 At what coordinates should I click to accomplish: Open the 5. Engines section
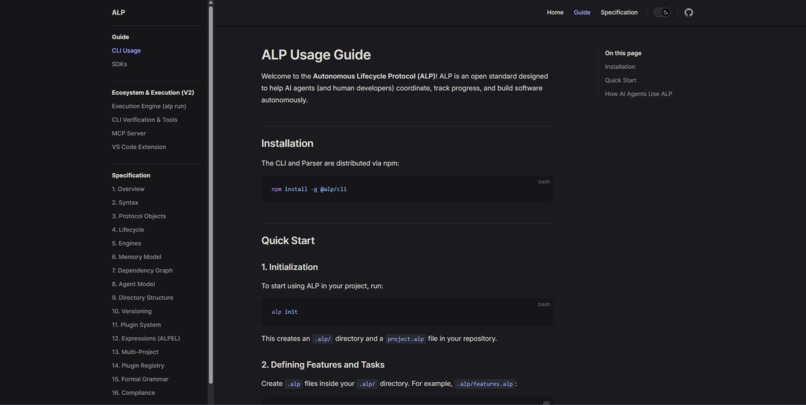[126, 244]
